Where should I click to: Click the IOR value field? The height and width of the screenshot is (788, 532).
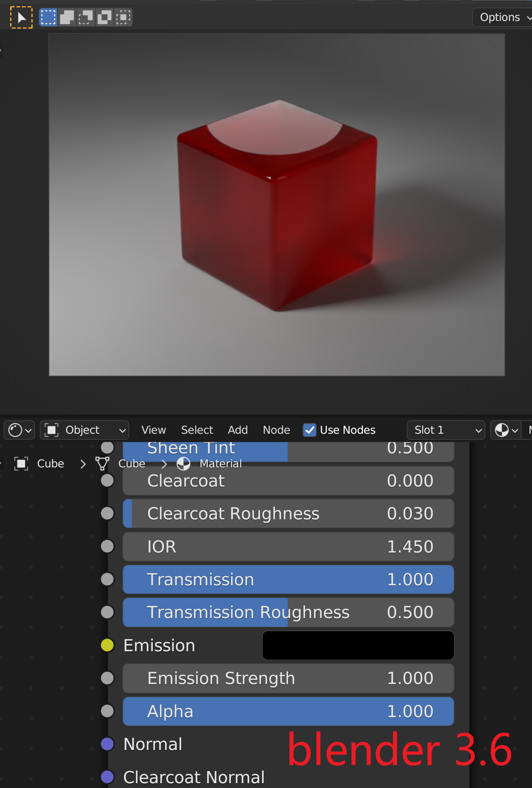288,546
